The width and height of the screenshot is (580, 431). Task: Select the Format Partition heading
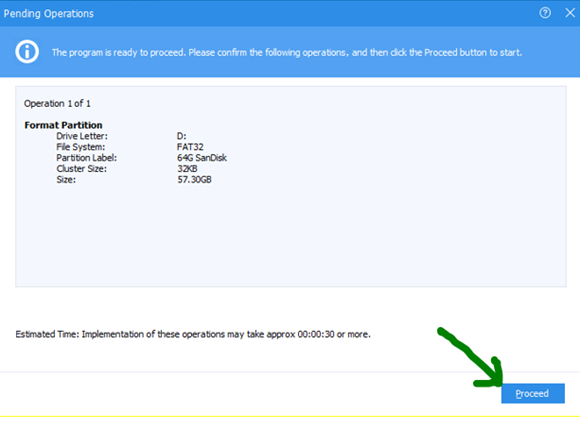click(x=63, y=125)
